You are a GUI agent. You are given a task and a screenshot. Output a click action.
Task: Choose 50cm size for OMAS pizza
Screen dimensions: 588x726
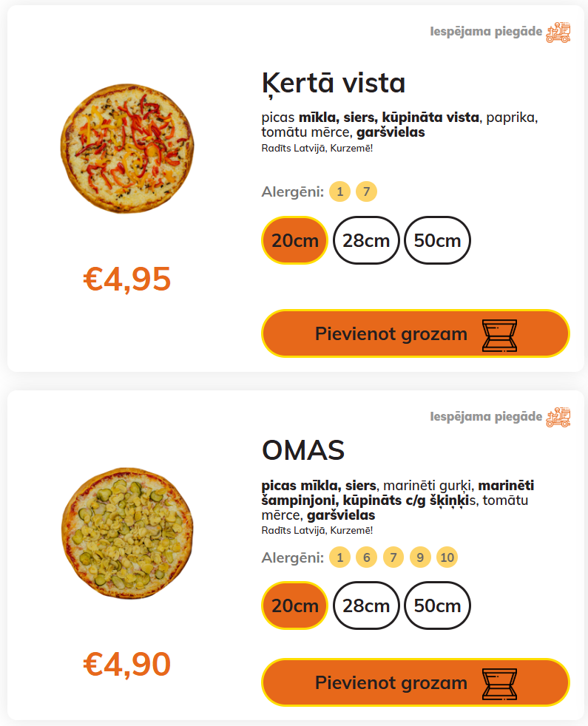pyautogui.click(x=437, y=605)
